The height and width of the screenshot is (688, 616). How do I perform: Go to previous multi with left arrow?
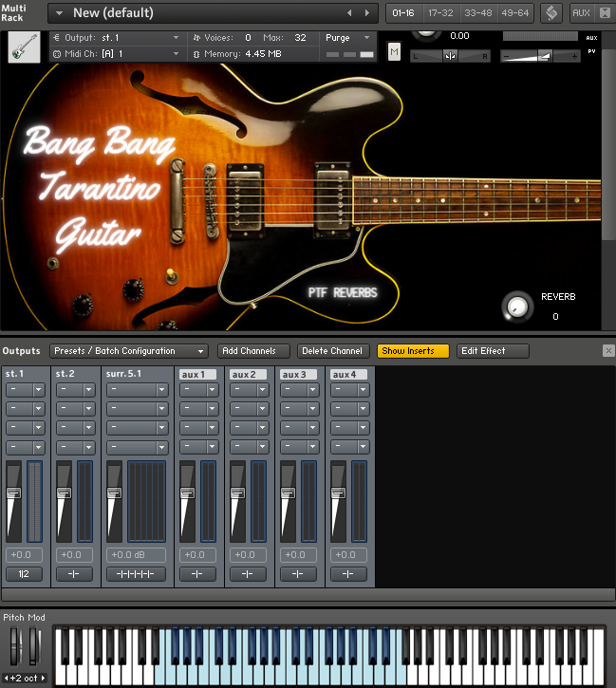pos(349,13)
